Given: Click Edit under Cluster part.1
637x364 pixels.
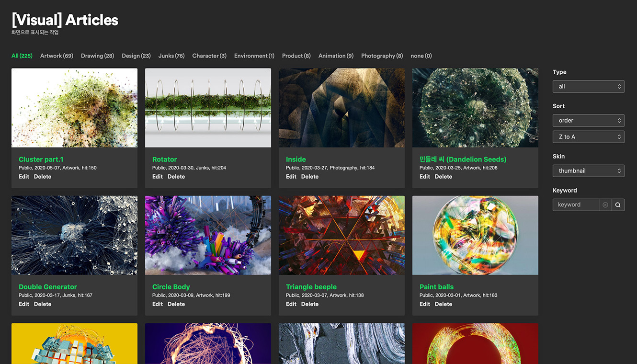Looking at the screenshot, I should tap(24, 176).
